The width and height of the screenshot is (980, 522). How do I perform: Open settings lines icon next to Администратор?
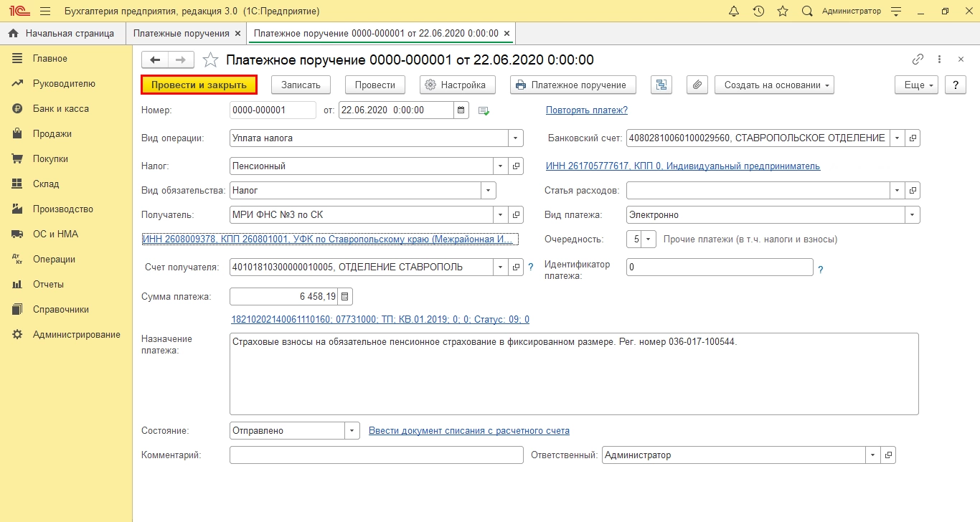pyautogui.click(x=895, y=11)
